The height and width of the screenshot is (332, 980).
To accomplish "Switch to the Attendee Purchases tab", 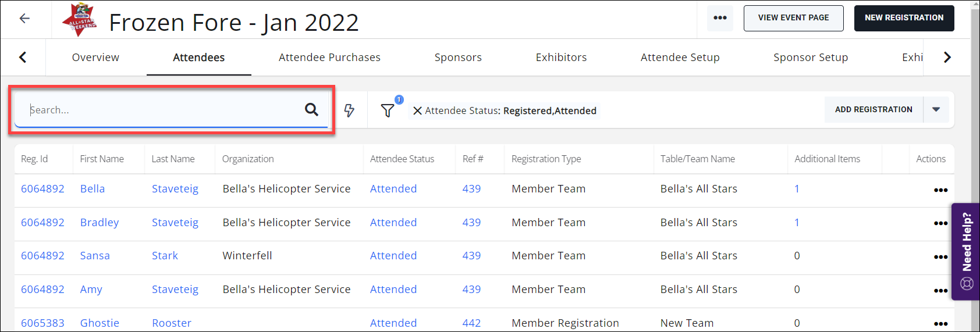I will click(x=329, y=58).
